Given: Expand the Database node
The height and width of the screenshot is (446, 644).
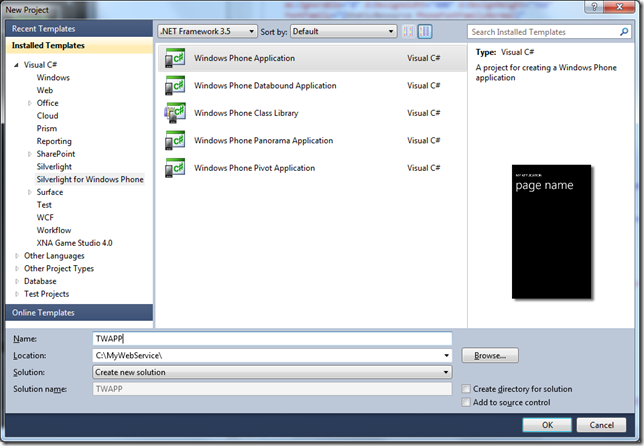Looking at the screenshot, I should (17, 281).
